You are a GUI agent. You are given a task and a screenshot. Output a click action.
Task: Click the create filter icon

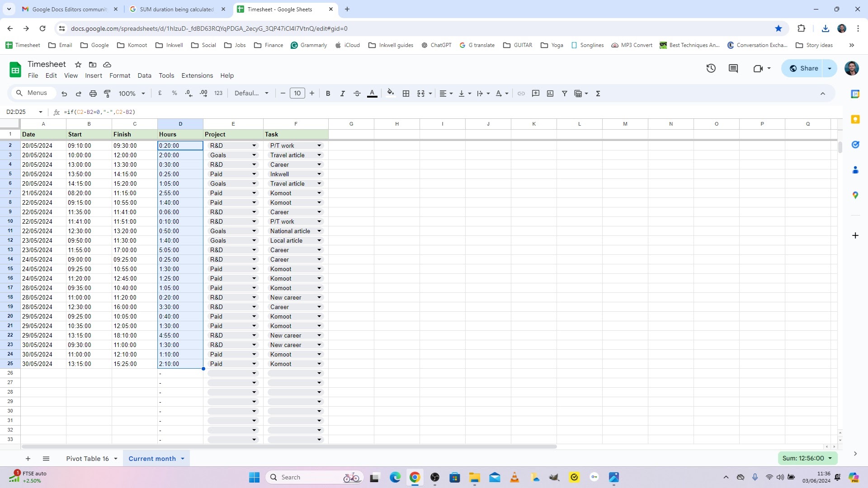coord(564,94)
